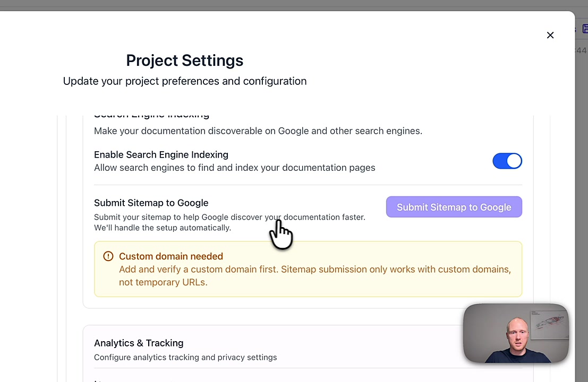This screenshot has height=382, width=588.
Task: Close the Project Settings dialog
Action: point(550,35)
